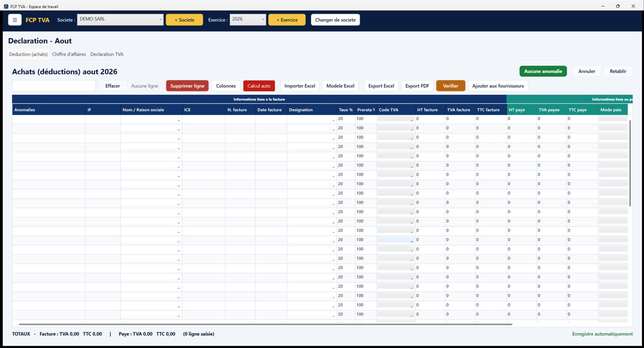Switch to the Chiffre d'affaires tab

[69, 54]
